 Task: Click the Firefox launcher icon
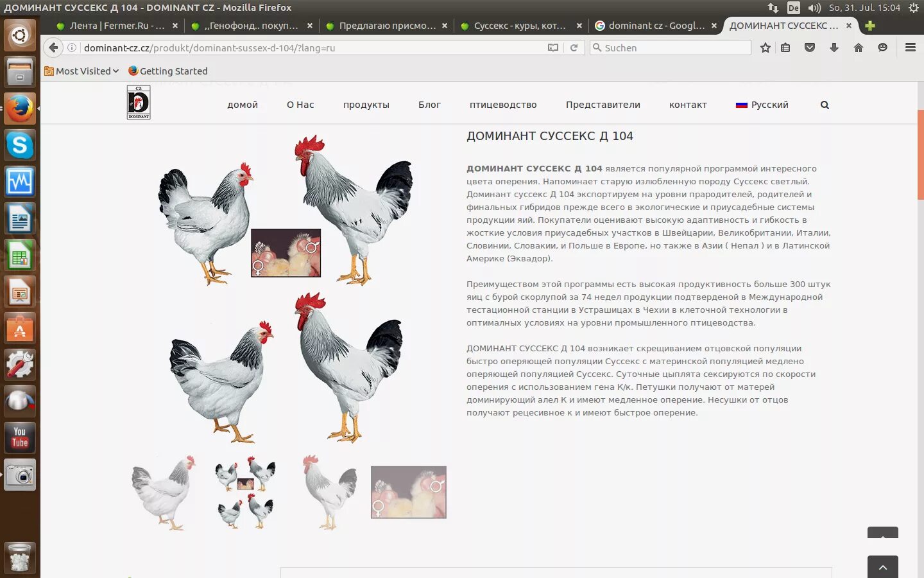click(x=20, y=109)
